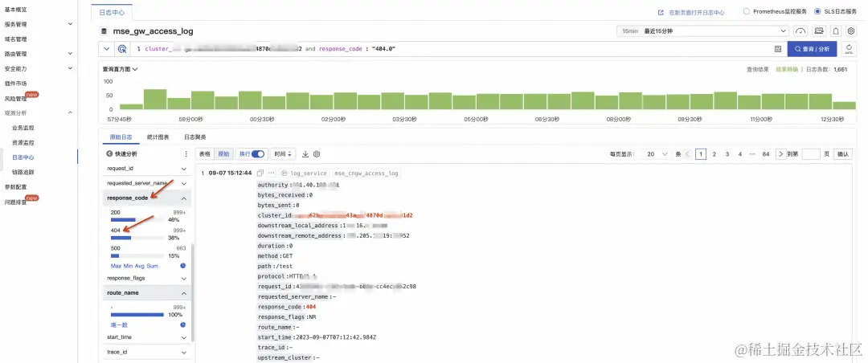
Task: Select the Prometheus monitoring service radio
Action: click(747, 11)
